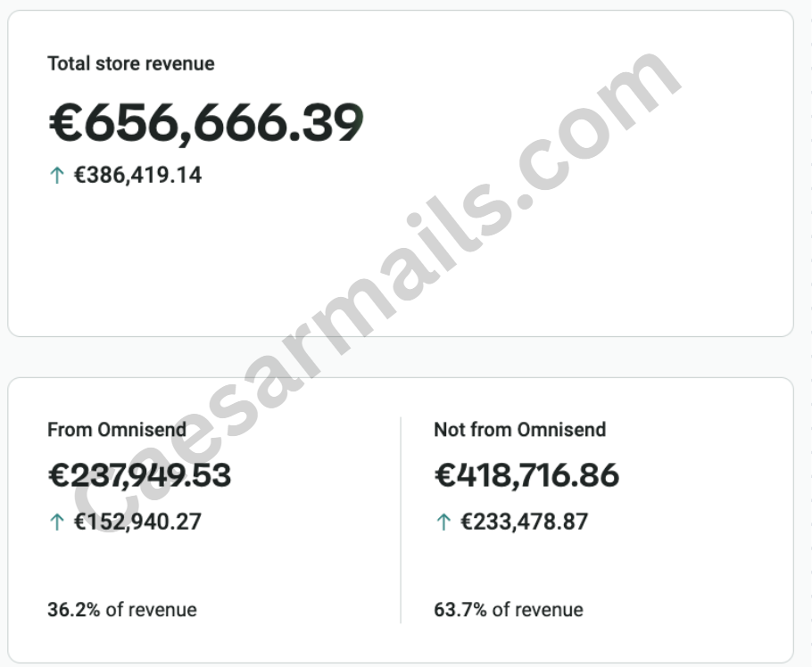Click the 63.7% of revenue text
The image size is (812, 667).
click(509, 610)
